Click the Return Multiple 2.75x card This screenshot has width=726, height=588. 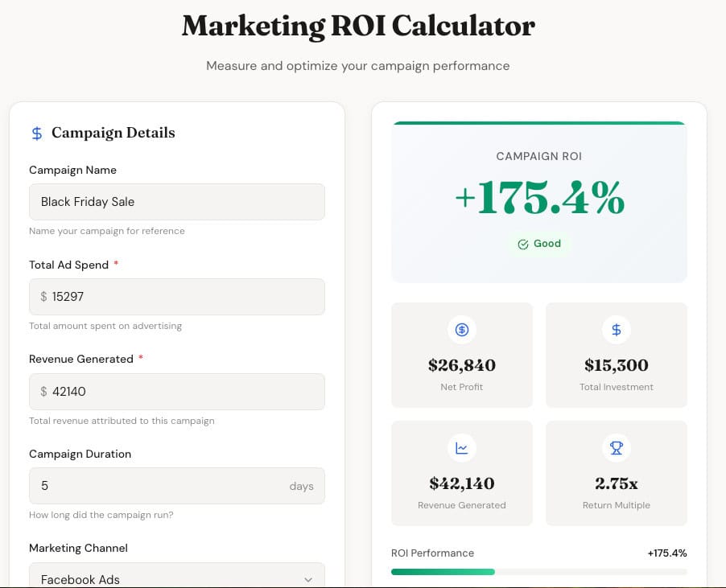[x=616, y=473]
